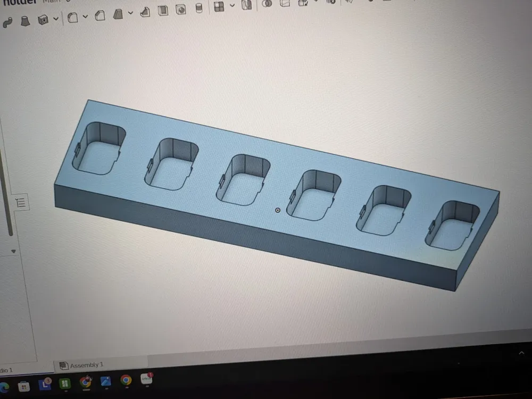
Task: Open Microsoft Store from the taskbar
Action: pyautogui.click(x=24, y=386)
